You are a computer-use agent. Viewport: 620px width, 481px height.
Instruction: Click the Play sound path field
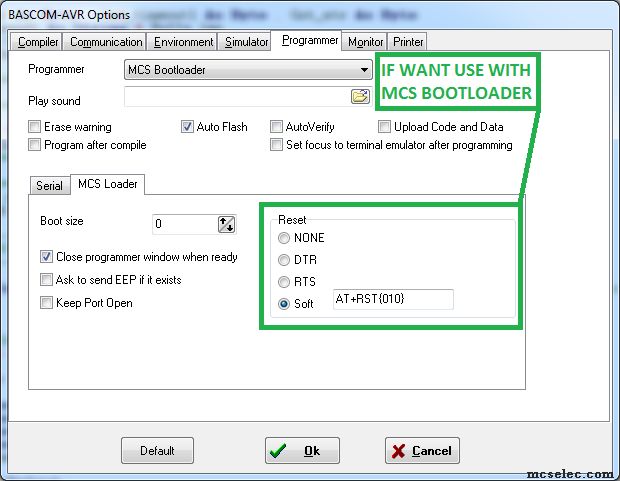point(237,97)
